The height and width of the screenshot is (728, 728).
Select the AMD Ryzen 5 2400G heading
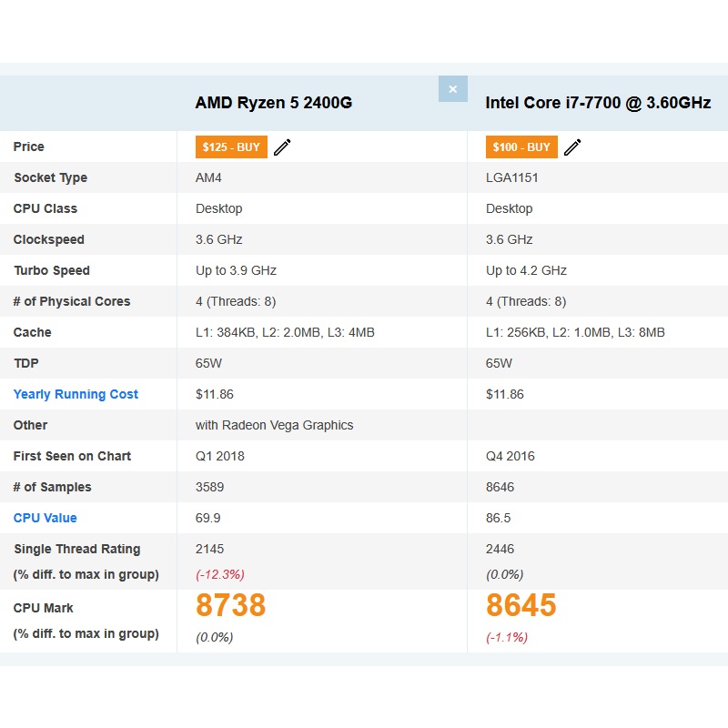pos(274,103)
